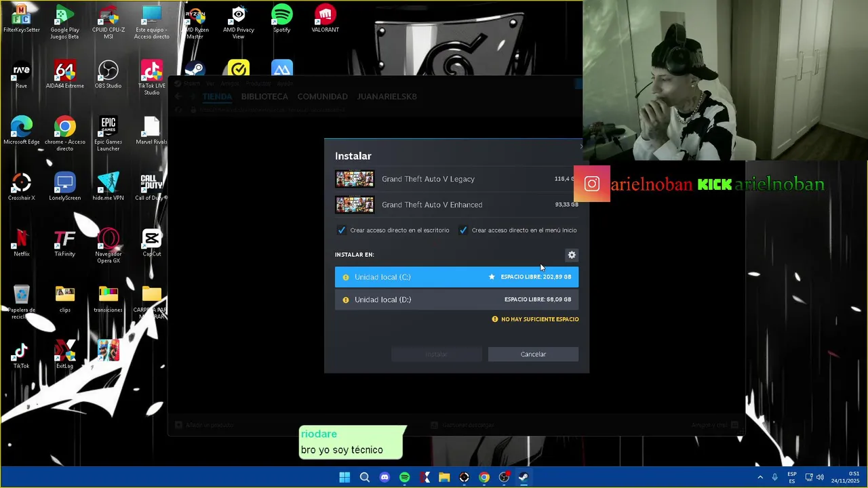Open taskbar Search magnifier

point(365,477)
